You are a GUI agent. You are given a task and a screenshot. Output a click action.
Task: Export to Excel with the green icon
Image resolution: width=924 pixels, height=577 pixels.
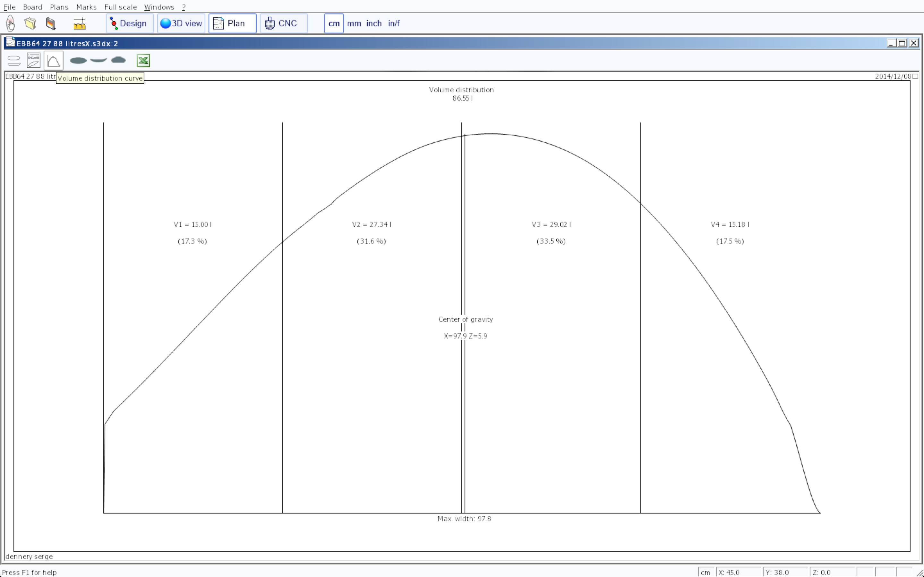(x=143, y=60)
